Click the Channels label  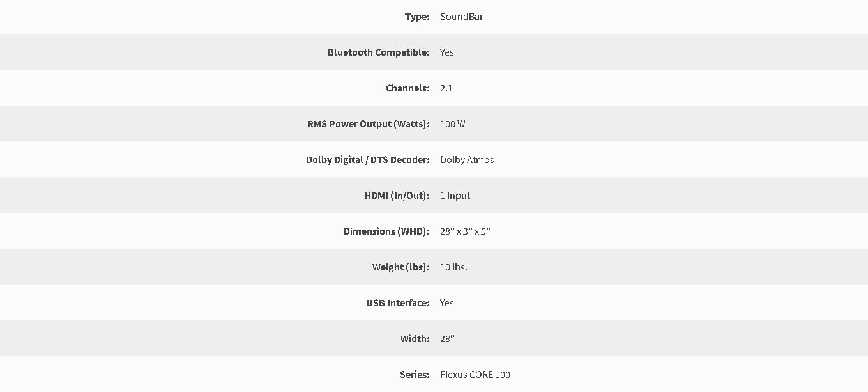[x=407, y=88]
